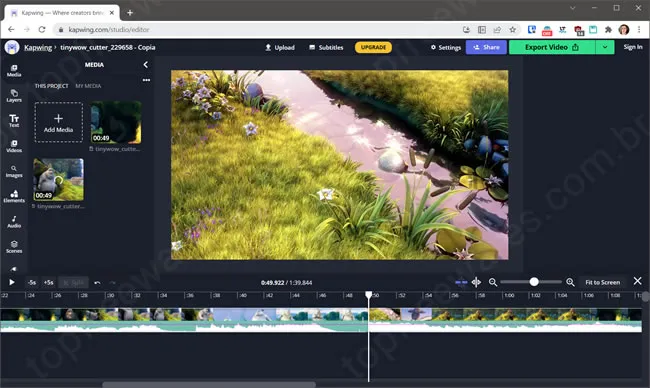Click the Share page icon in address bar
650x388 pixels.
497,29
